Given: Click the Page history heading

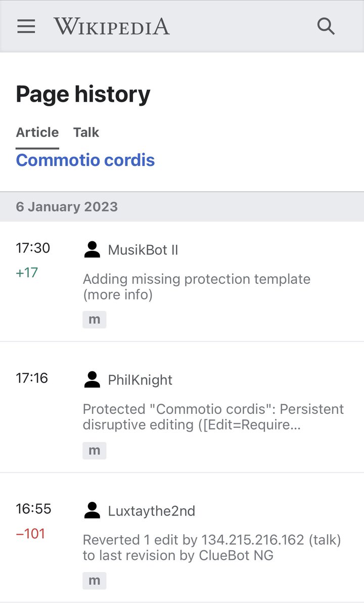Looking at the screenshot, I should pyautogui.click(x=83, y=95).
